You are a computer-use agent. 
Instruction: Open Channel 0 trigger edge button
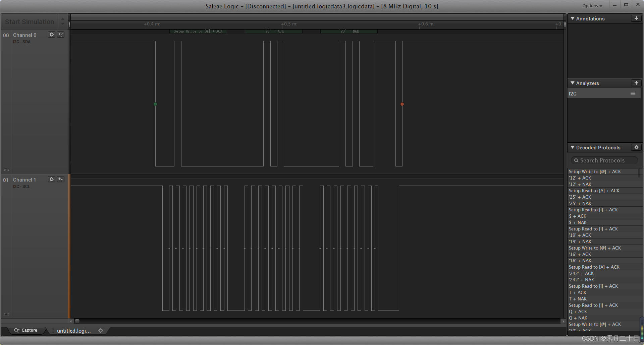61,34
